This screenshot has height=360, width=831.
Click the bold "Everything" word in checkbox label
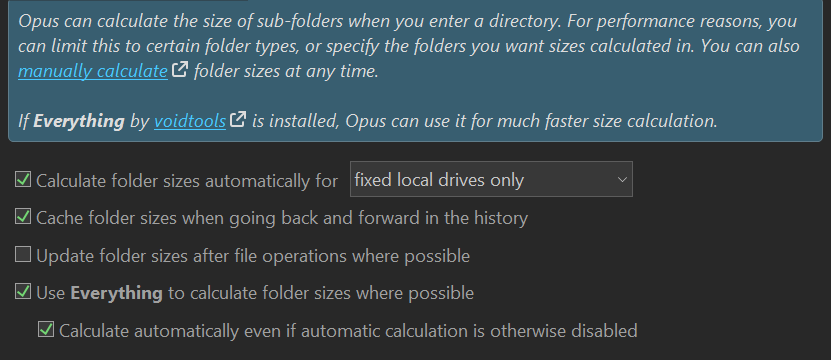coord(117,293)
